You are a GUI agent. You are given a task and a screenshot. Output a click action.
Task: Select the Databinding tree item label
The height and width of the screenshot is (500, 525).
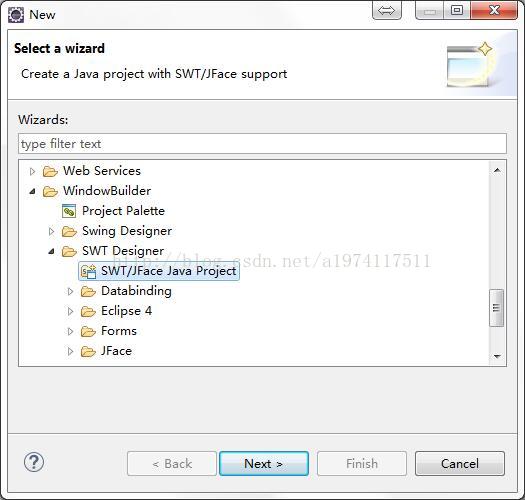click(136, 291)
